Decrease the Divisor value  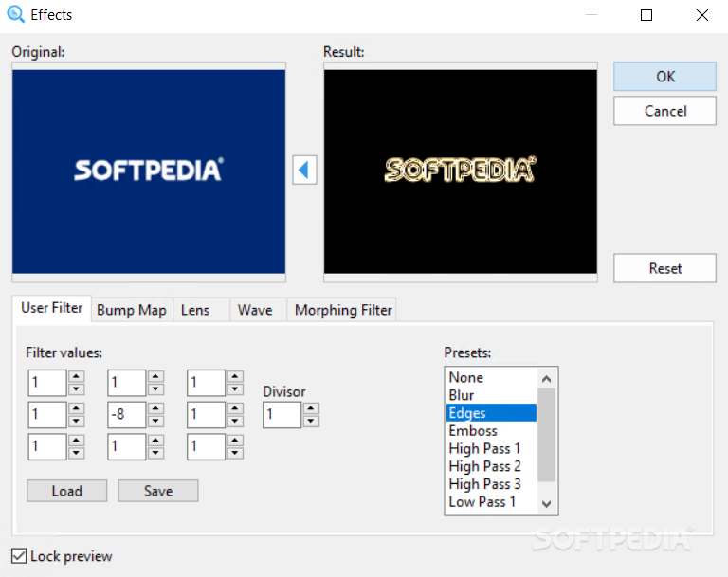coord(311,421)
